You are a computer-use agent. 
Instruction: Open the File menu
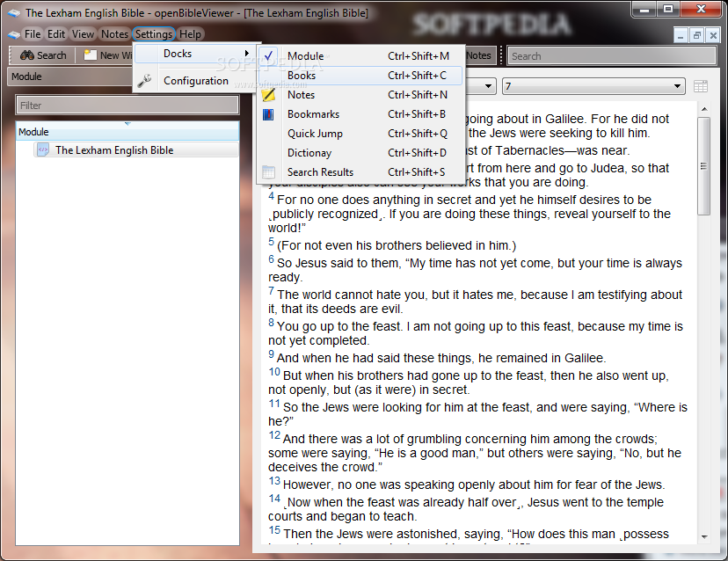click(33, 34)
